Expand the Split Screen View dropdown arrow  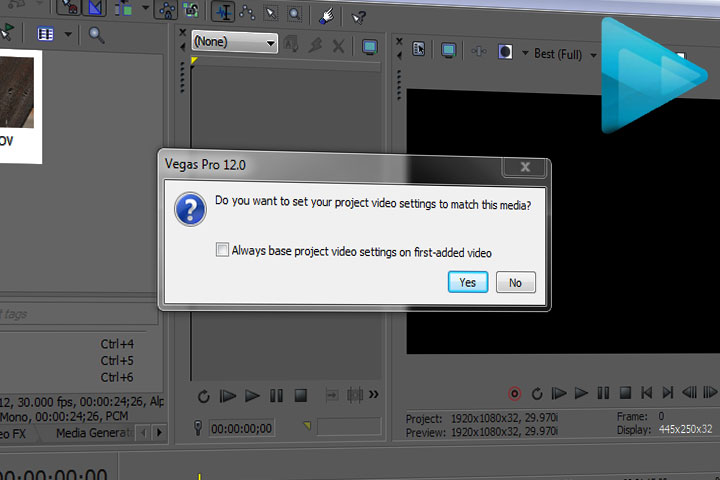pos(525,53)
